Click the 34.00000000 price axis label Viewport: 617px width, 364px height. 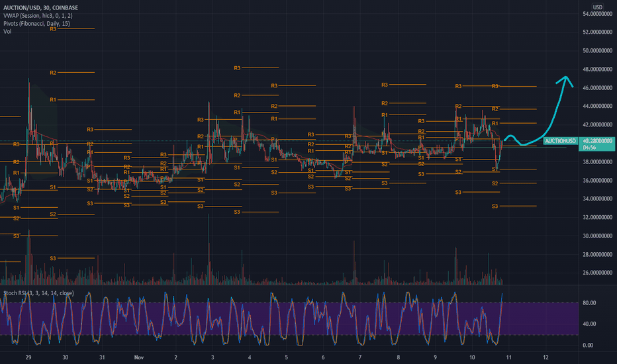click(x=597, y=199)
